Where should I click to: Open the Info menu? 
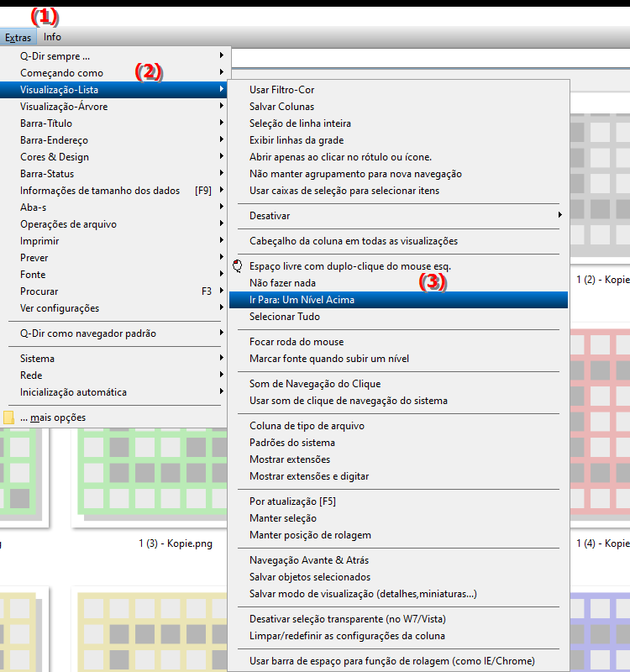pyautogui.click(x=52, y=37)
